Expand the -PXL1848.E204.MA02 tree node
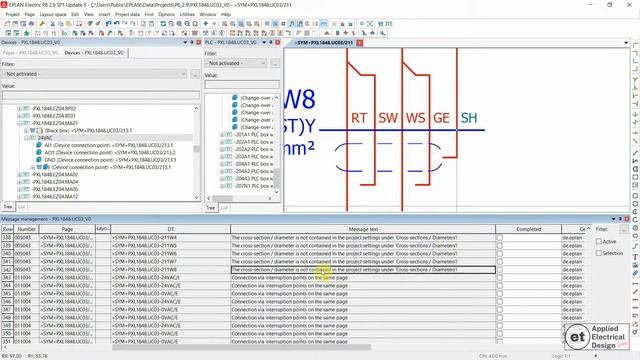The width and height of the screenshot is (640, 360). (x=19, y=175)
